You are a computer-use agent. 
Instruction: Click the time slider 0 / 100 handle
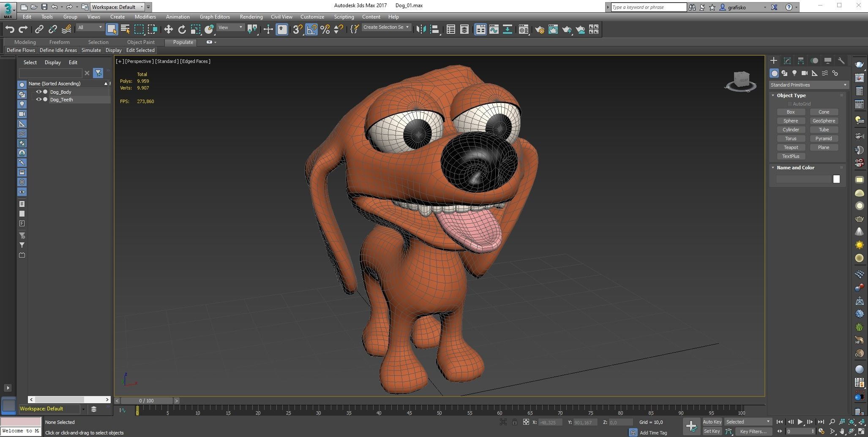point(146,401)
